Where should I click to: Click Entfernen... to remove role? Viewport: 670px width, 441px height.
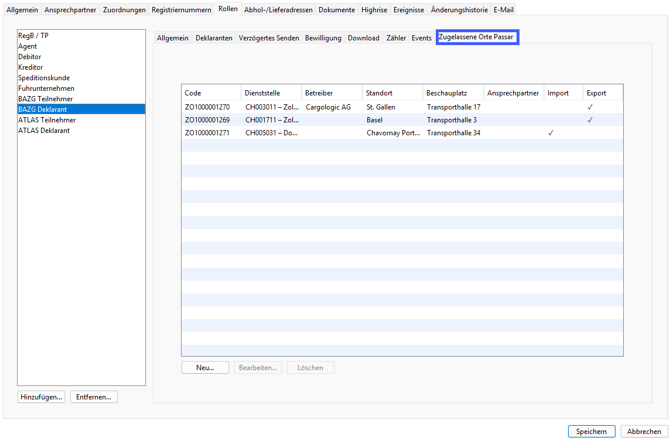pos(94,397)
